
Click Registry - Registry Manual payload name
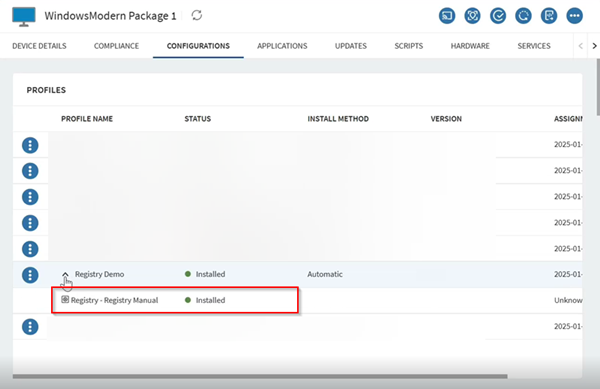click(114, 300)
